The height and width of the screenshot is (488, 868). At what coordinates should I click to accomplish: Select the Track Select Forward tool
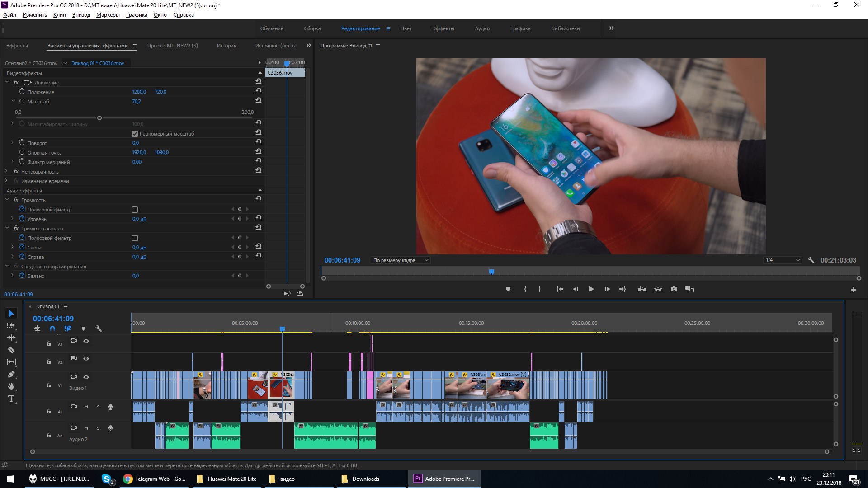[11, 326]
